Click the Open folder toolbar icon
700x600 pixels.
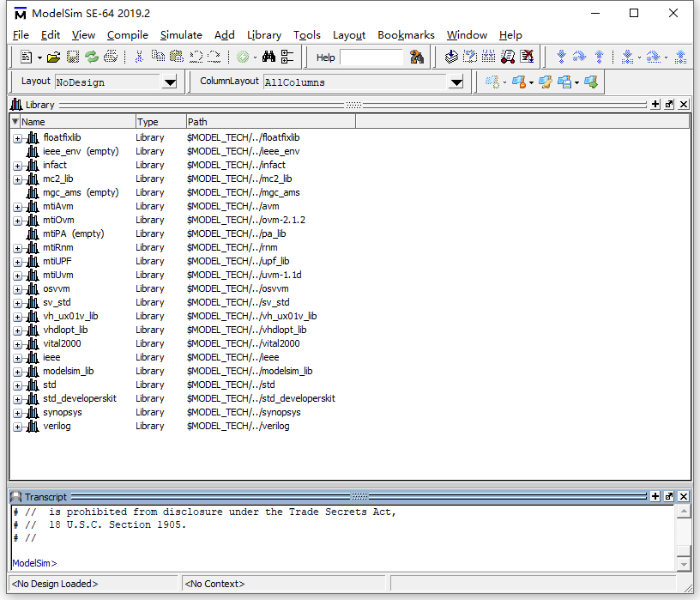[53, 57]
